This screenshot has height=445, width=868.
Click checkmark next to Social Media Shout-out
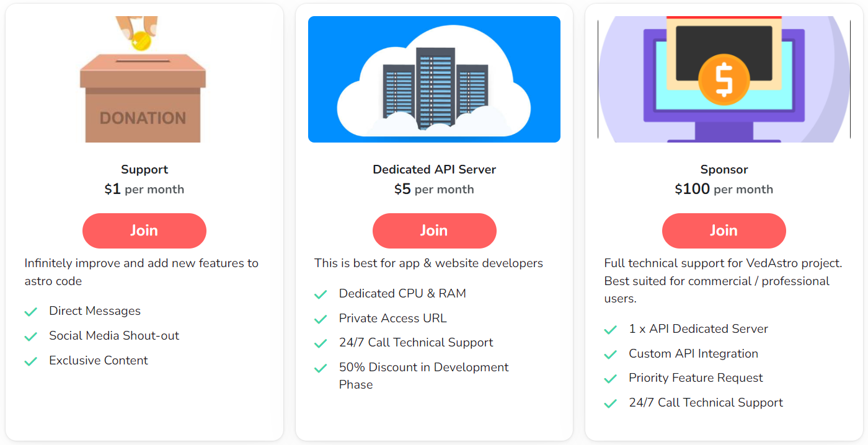click(31, 337)
